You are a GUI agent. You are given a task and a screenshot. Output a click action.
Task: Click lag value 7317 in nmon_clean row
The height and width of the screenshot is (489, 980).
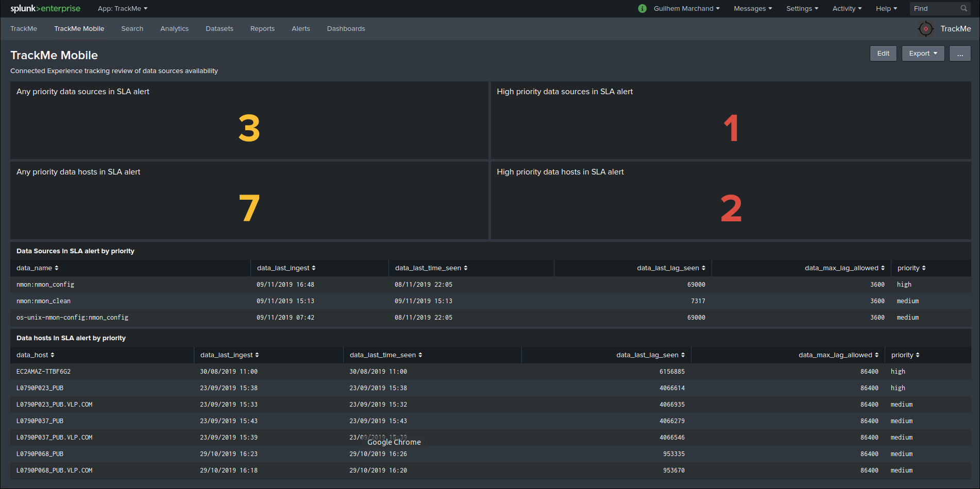point(698,301)
